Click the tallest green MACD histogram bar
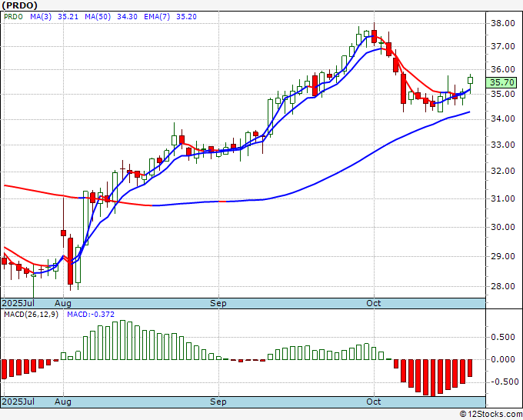 tap(122, 340)
